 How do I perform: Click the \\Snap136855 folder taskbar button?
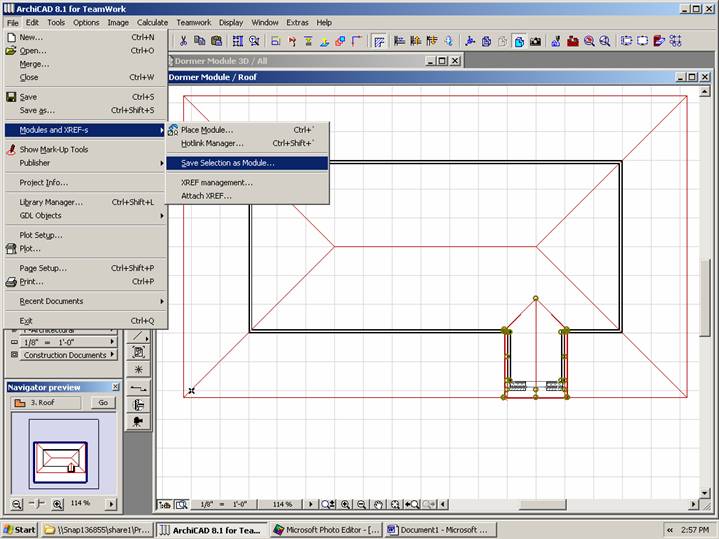[97, 530]
